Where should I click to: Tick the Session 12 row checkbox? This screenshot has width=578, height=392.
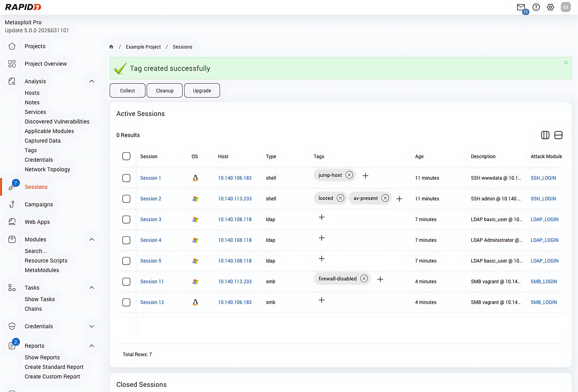pos(126,302)
